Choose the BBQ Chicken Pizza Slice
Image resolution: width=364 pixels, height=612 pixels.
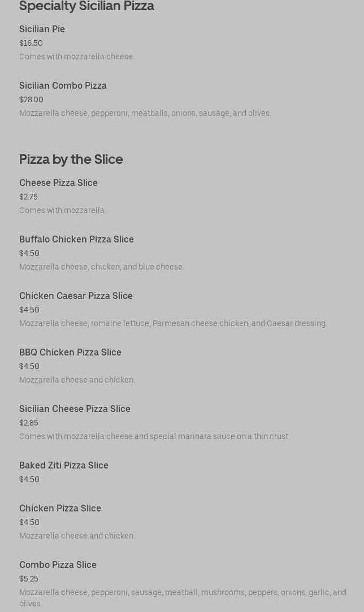pyautogui.click(x=70, y=353)
